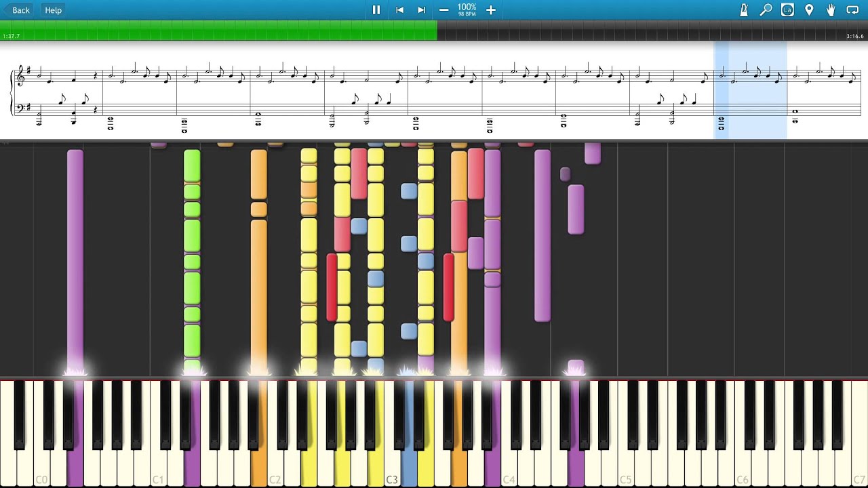
Task: Toggle loop mode
Action: pyautogui.click(x=853, y=10)
